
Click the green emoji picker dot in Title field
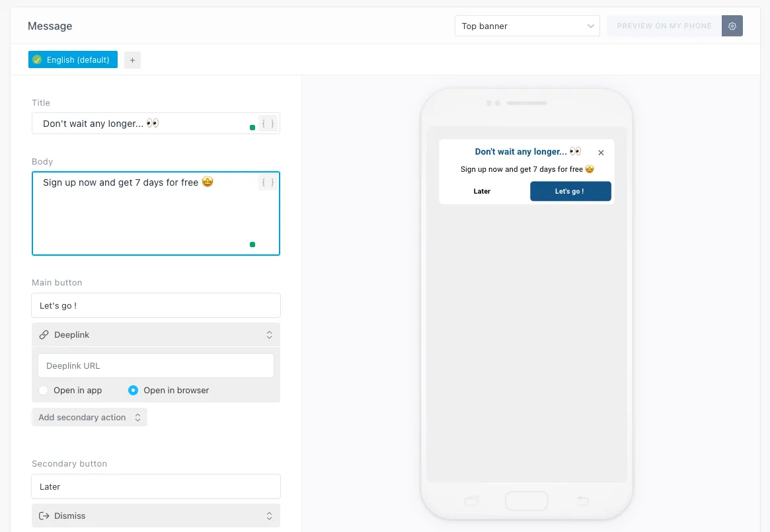[x=252, y=128]
